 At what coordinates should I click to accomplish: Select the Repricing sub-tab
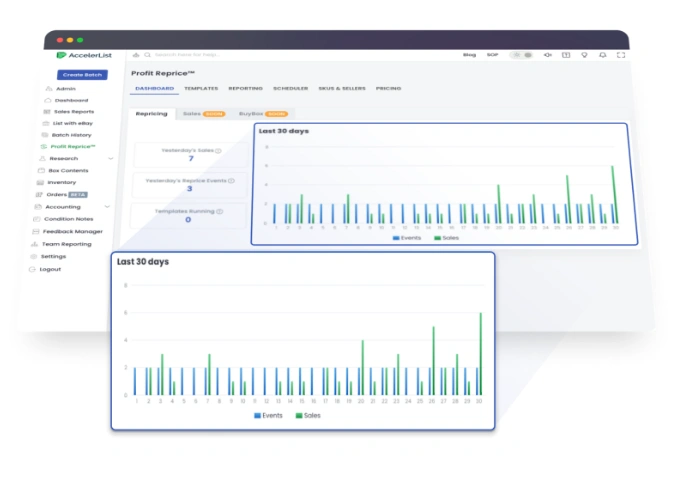[x=152, y=114]
